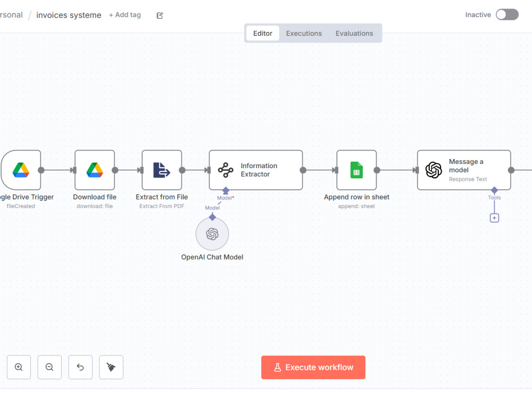Click the edit description icon beside Add tag
Viewport: 532px width, 399px height.
click(x=160, y=15)
